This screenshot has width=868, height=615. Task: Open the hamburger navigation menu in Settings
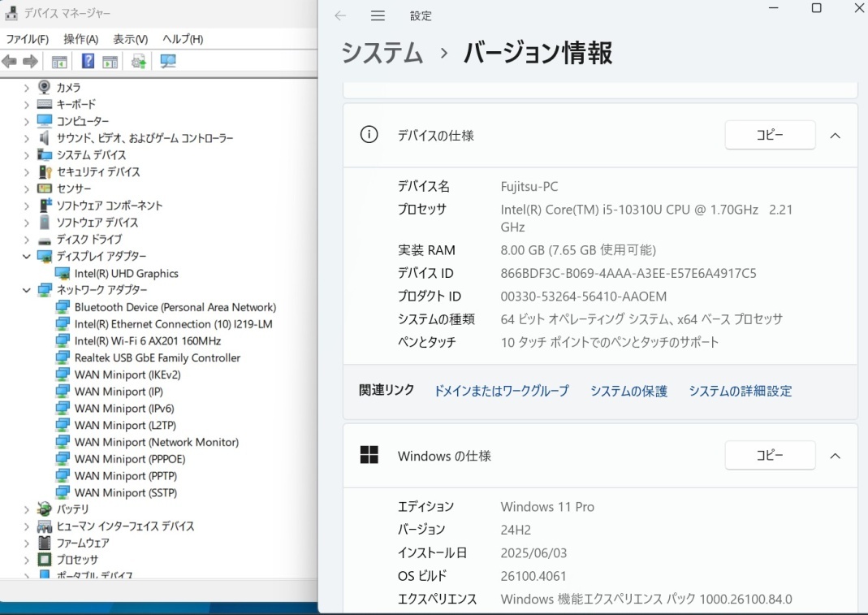click(x=378, y=15)
